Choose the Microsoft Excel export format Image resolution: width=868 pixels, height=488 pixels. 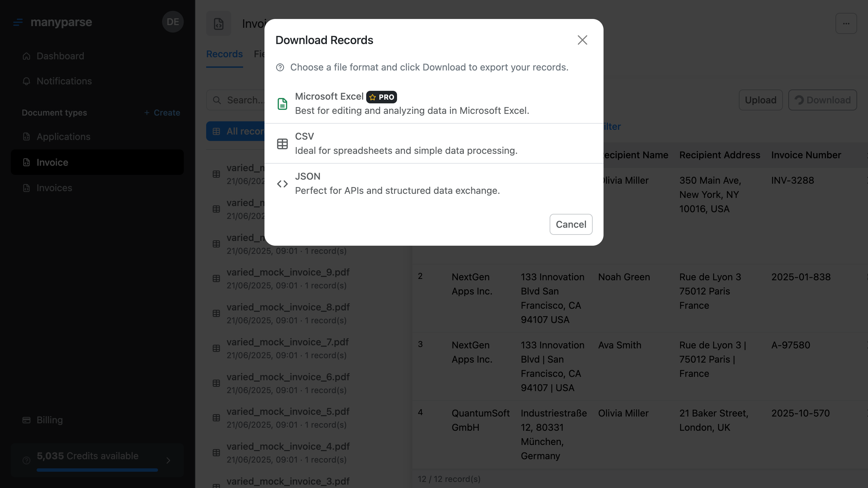point(434,103)
